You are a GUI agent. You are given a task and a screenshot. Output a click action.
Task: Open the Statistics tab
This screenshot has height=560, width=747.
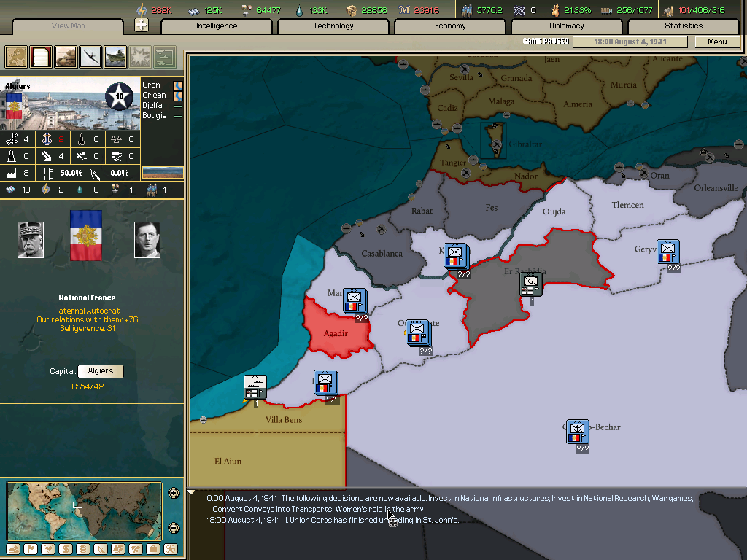[x=683, y=26]
